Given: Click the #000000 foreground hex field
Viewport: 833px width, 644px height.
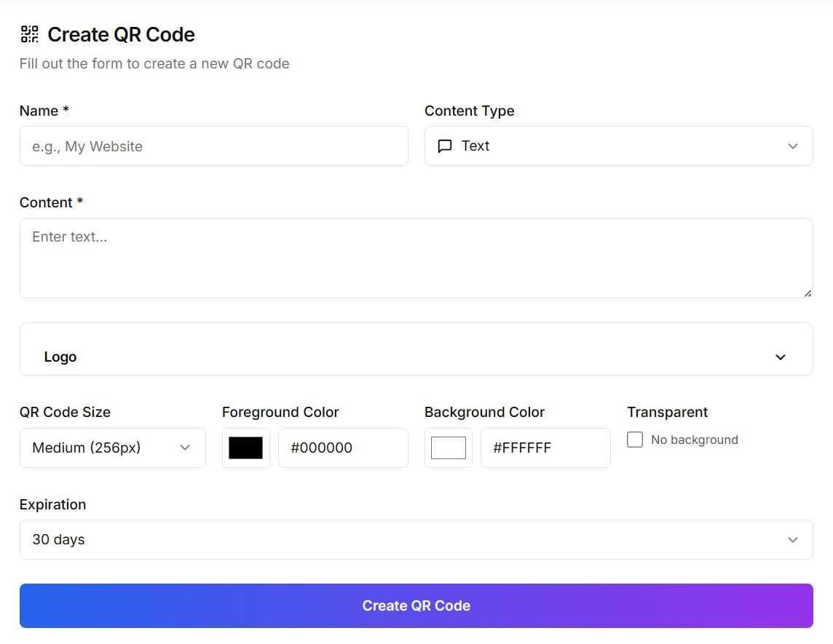Looking at the screenshot, I should point(343,448).
